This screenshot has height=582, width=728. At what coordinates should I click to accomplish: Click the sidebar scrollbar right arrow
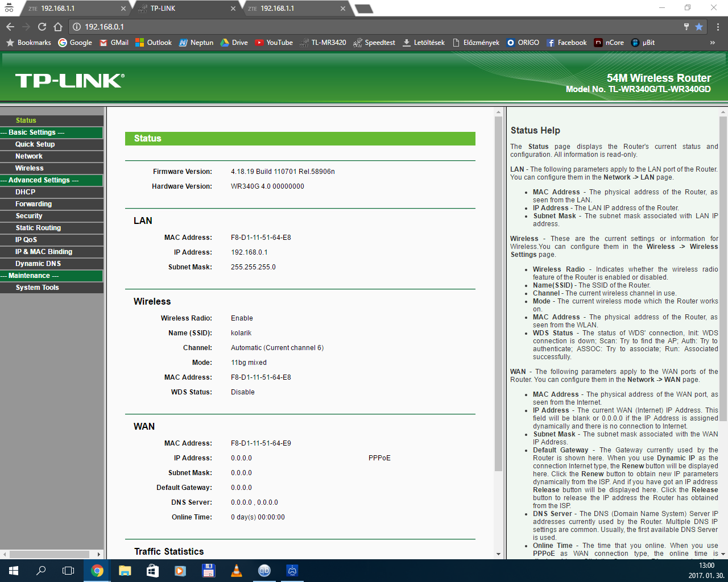click(99, 554)
